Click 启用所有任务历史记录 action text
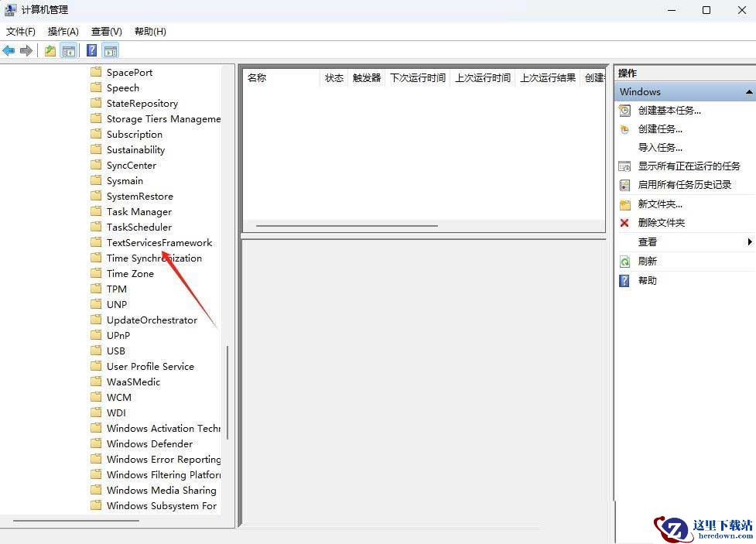 685,185
